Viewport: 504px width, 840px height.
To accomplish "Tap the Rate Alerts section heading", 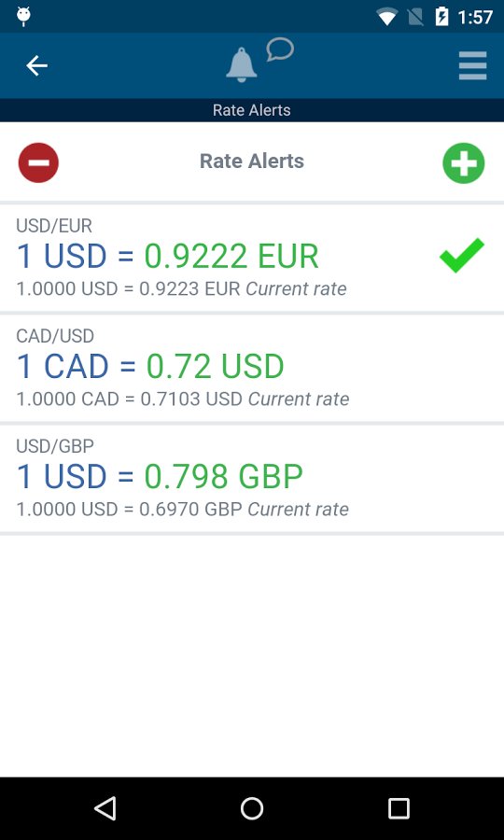I will (x=252, y=161).
